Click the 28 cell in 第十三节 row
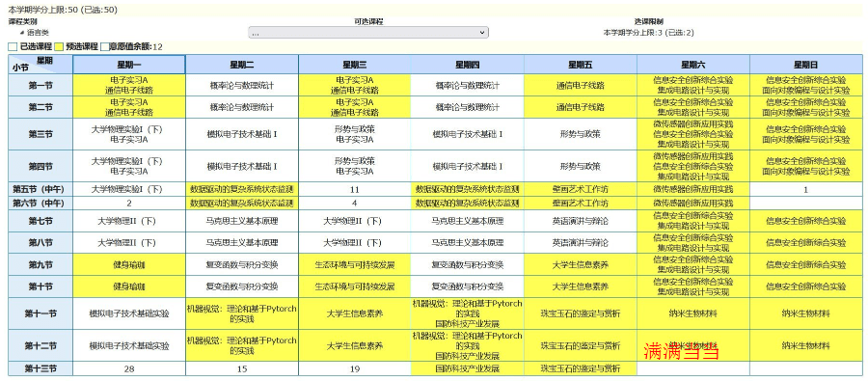This screenshot has height=381, width=868. 129,368
